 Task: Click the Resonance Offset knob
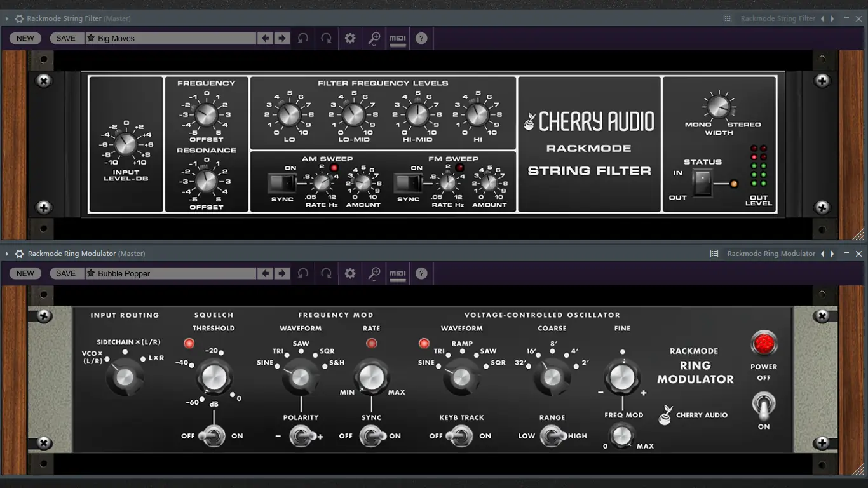point(206,181)
